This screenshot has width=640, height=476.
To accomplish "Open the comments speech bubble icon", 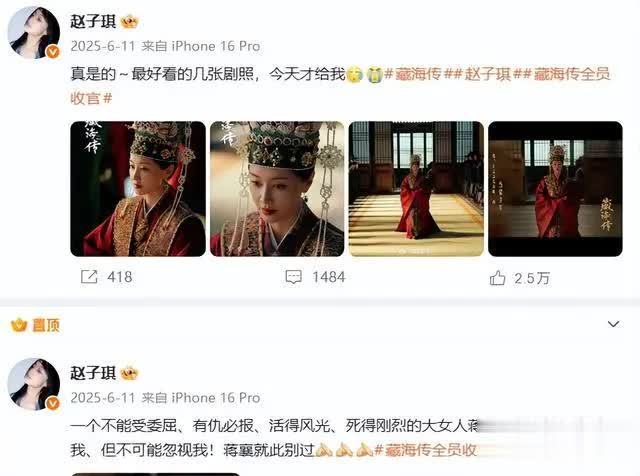I will 293,277.
